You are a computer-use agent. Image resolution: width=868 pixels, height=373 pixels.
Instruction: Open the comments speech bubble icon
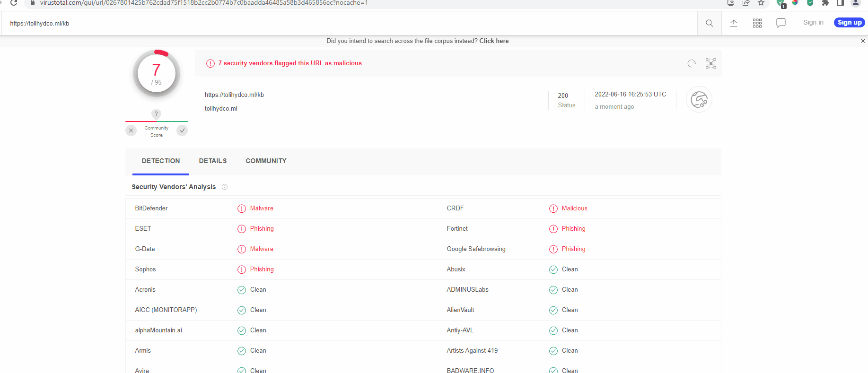[x=781, y=23]
